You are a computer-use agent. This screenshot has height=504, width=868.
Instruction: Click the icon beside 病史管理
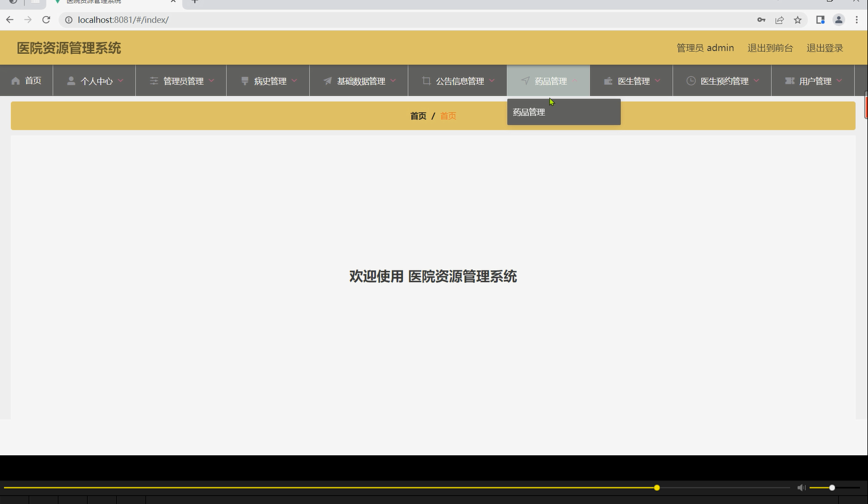(245, 81)
